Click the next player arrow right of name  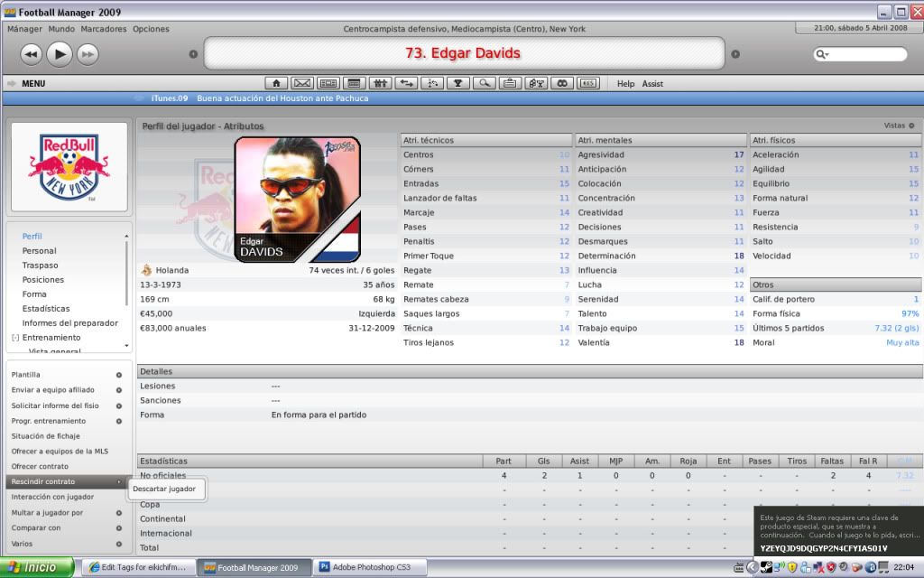[735, 54]
